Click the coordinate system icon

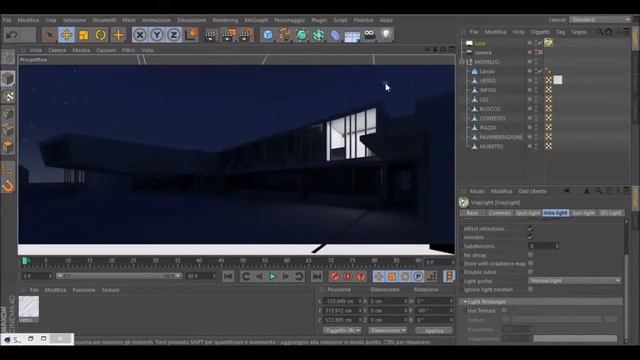click(191, 35)
